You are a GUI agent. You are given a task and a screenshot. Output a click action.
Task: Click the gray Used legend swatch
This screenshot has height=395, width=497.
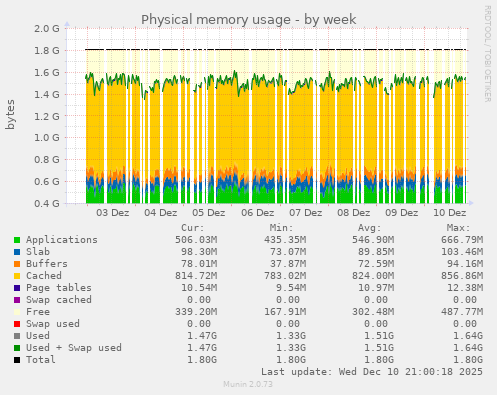pyautogui.click(x=17, y=336)
